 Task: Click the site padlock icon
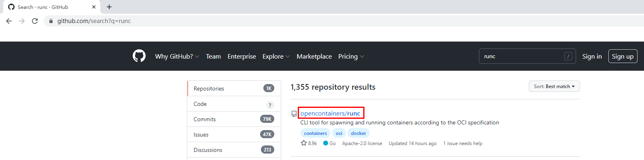pyautogui.click(x=51, y=21)
